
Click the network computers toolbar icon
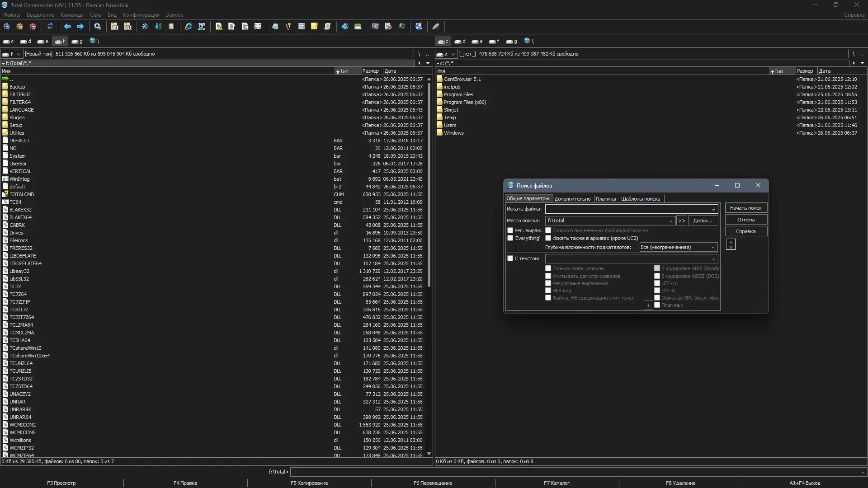[202, 27]
